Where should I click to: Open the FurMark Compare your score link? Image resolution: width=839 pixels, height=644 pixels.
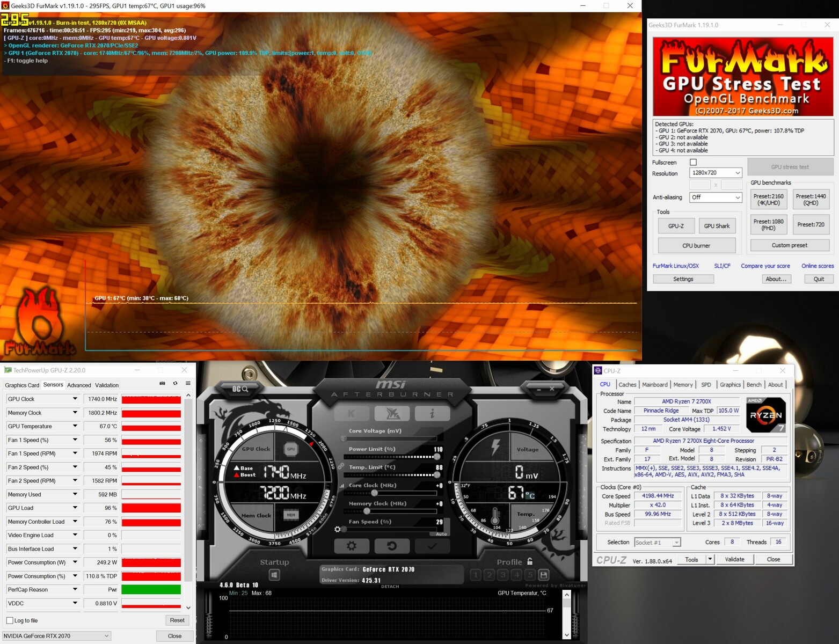click(x=765, y=266)
